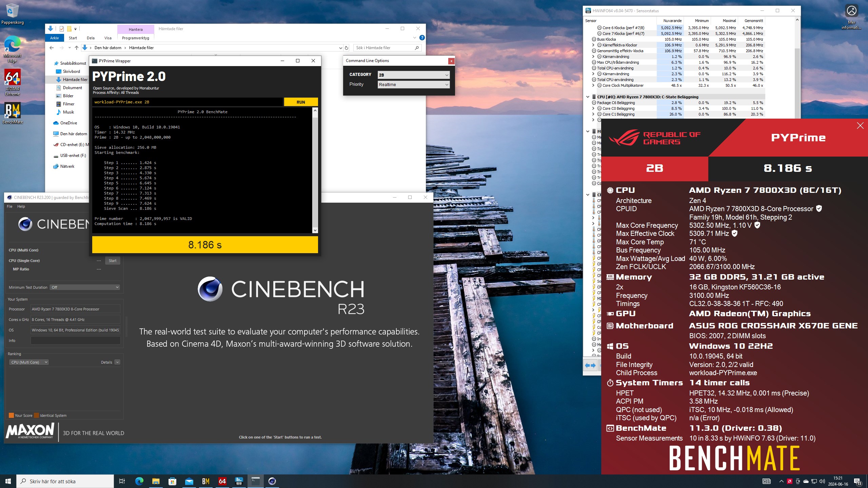The width and height of the screenshot is (868, 488).
Task: Expand Core C1 Beläggning row
Action: coord(593,114)
